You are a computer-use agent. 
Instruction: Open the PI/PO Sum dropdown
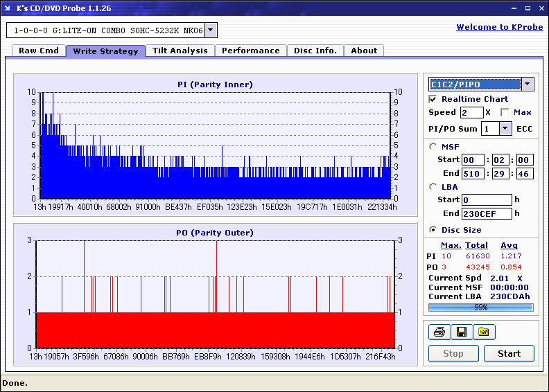505,128
